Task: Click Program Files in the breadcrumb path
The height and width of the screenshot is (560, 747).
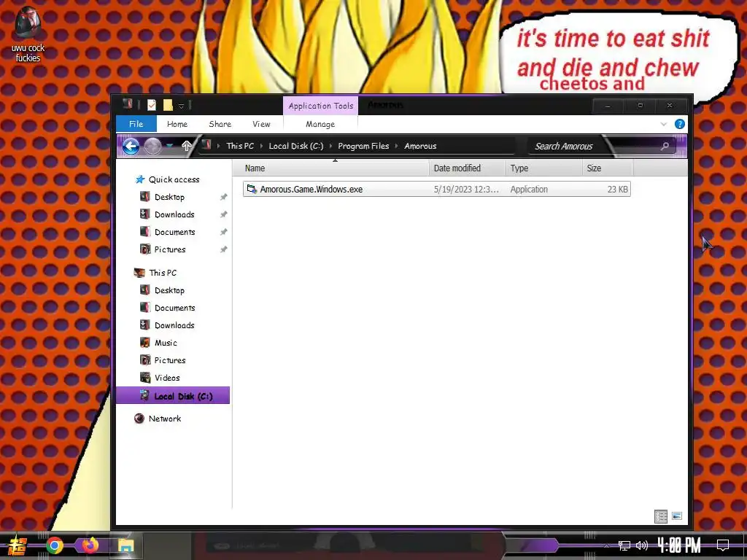Action: [x=363, y=146]
